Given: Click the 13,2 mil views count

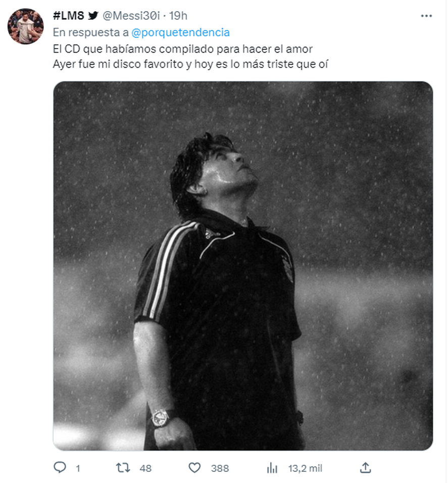Looking at the screenshot, I should click(x=305, y=468).
